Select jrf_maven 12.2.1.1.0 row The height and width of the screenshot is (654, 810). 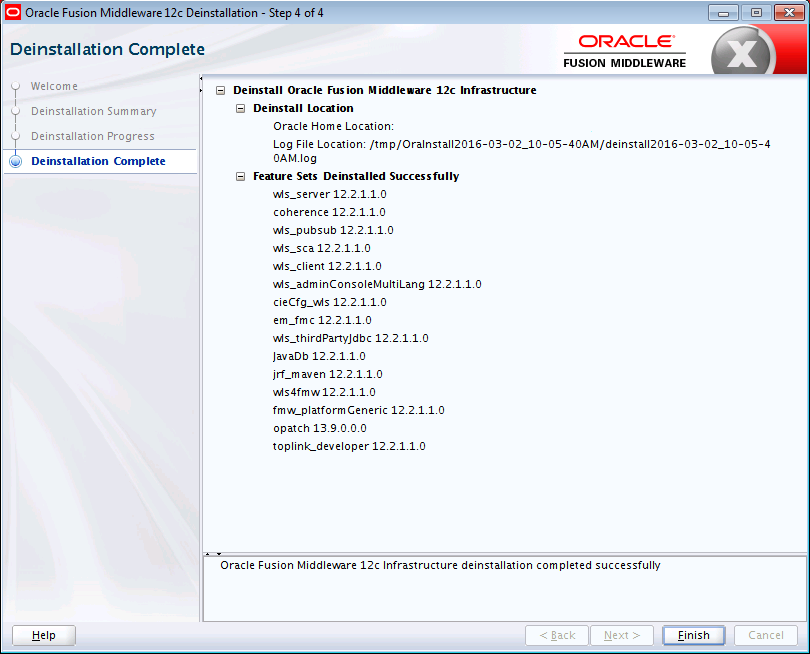(328, 375)
